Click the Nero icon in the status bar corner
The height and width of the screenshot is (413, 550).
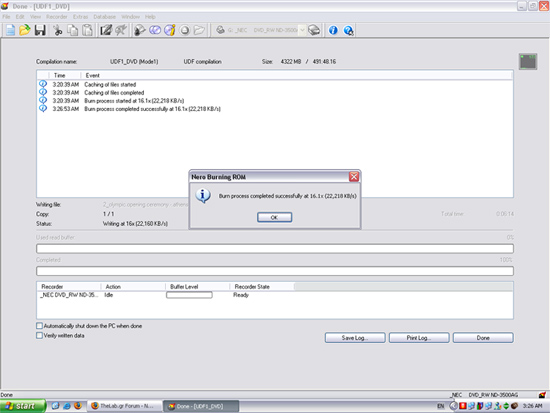pyautogui.click(x=542, y=395)
